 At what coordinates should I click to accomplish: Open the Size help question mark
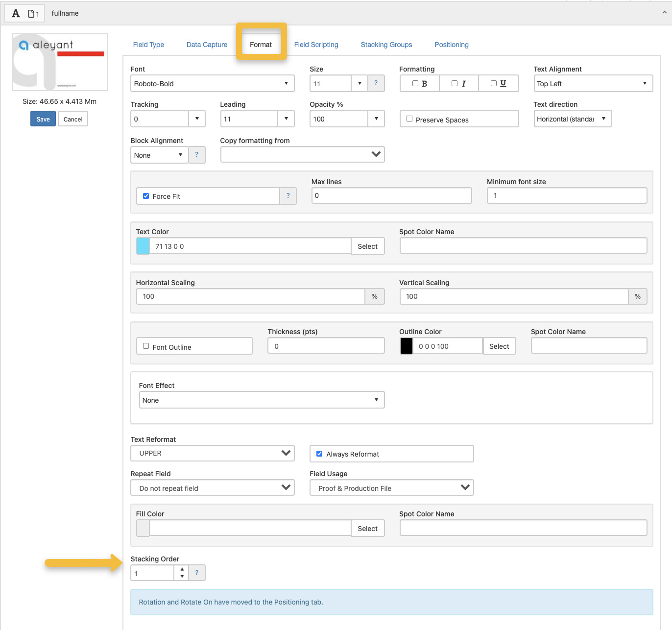tap(376, 83)
